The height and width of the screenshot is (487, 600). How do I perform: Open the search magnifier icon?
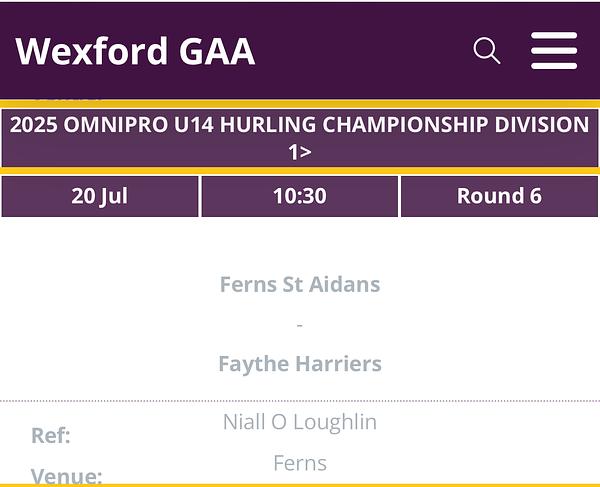pos(487,50)
